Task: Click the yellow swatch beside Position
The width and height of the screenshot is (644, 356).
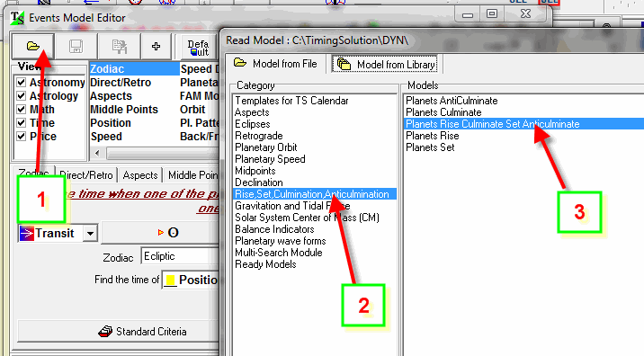Action: [170, 280]
